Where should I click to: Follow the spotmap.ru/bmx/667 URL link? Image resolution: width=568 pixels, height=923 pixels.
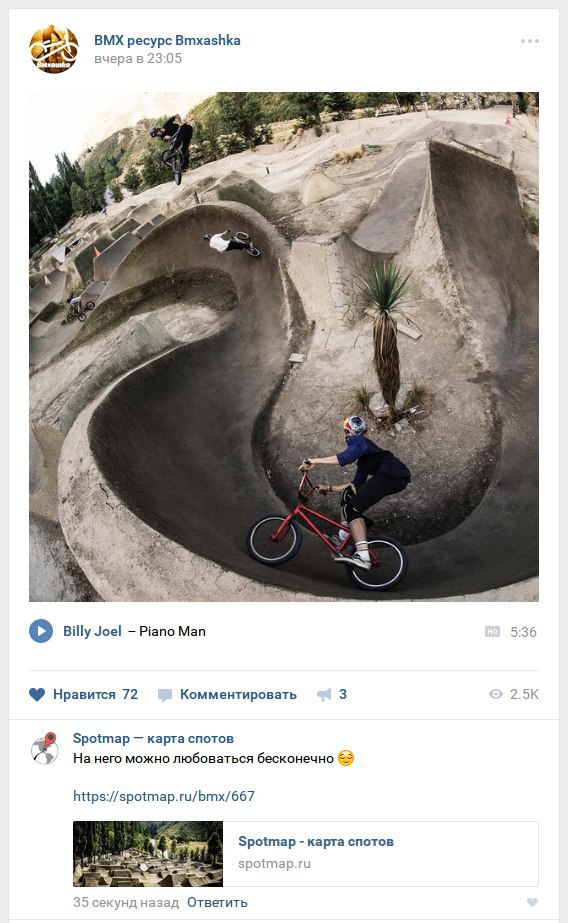tap(164, 796)
